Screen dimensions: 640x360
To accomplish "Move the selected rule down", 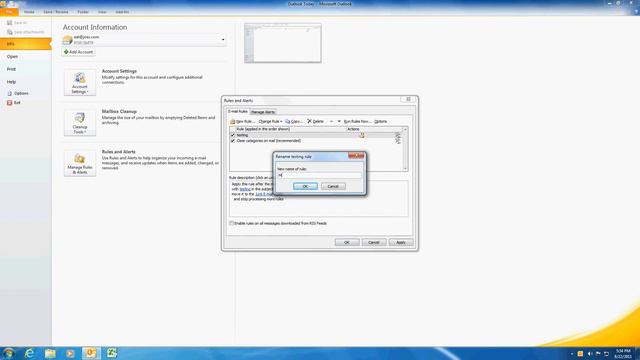I will pyautogui.click(x=339, y=121).
